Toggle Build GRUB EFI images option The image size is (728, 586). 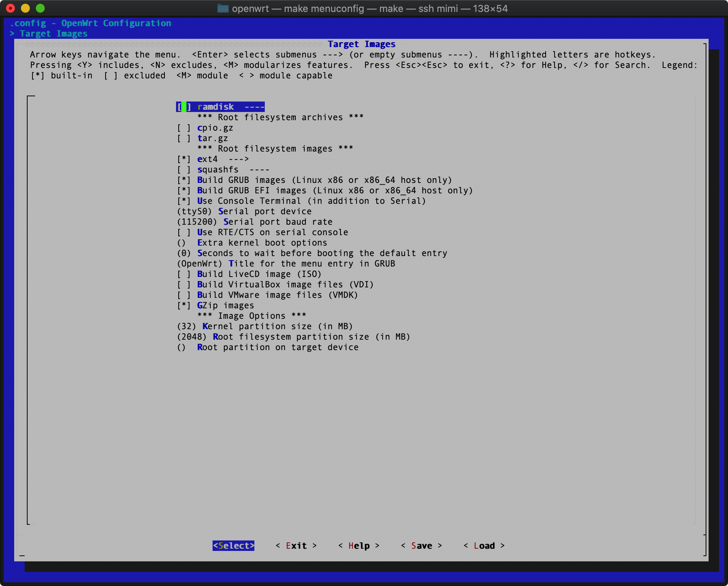pos(325,190)
